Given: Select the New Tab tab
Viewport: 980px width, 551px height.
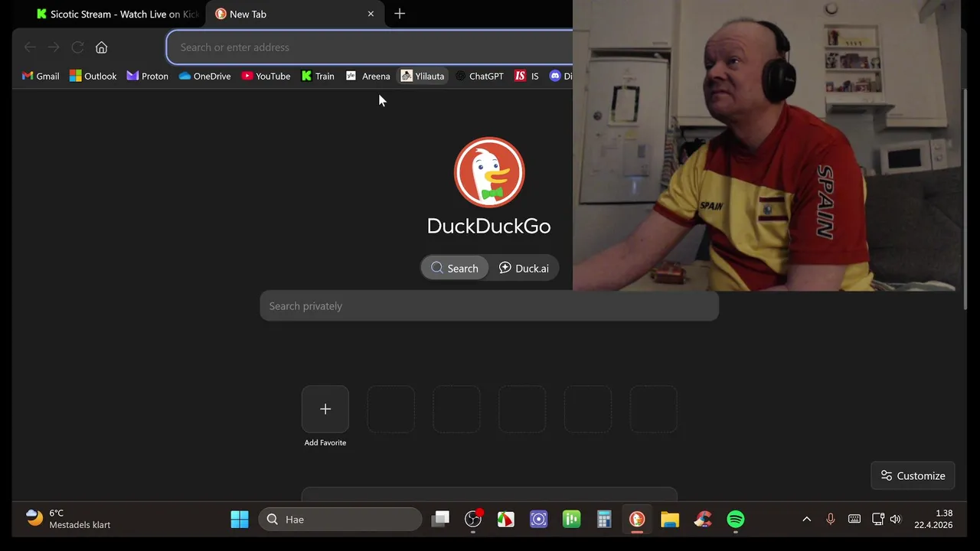Looking at the screenshot, I should 295,14.
